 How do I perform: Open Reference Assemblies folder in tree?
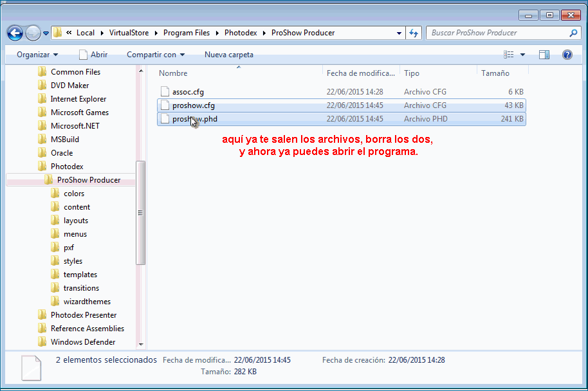point(87,328)
